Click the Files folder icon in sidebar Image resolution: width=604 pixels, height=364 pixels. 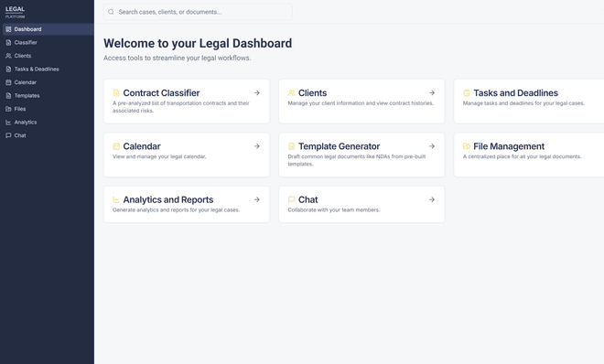[x=8, y=109]
